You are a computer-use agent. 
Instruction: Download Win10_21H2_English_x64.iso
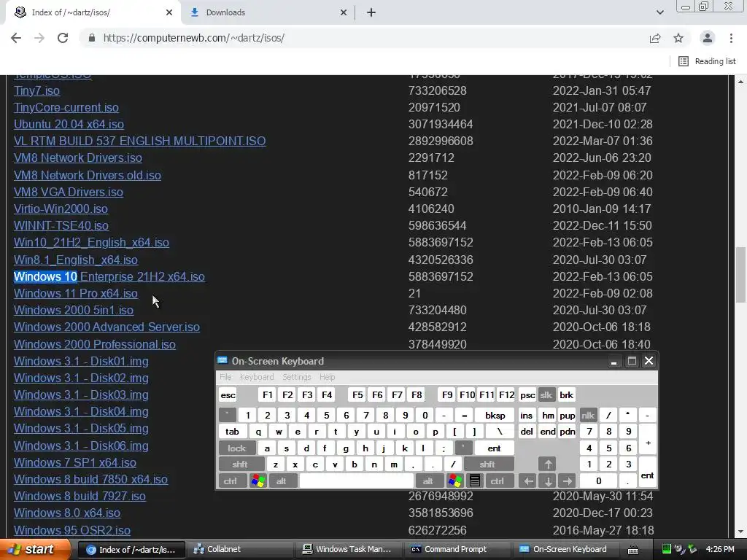coord(91,242)
